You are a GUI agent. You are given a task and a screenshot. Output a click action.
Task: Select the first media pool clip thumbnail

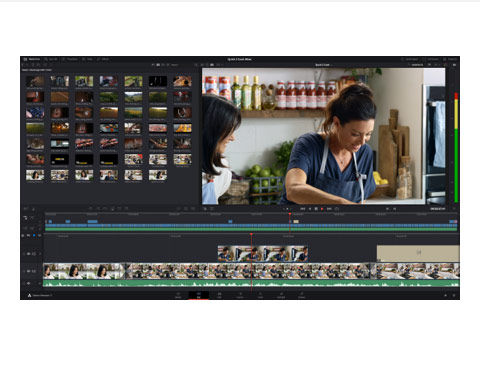(35, 81)
